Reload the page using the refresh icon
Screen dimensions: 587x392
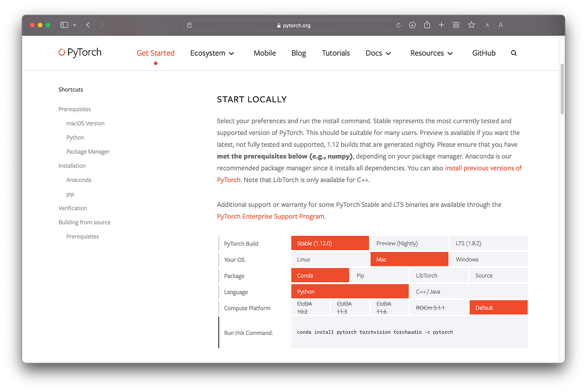(x=398, y=25)
